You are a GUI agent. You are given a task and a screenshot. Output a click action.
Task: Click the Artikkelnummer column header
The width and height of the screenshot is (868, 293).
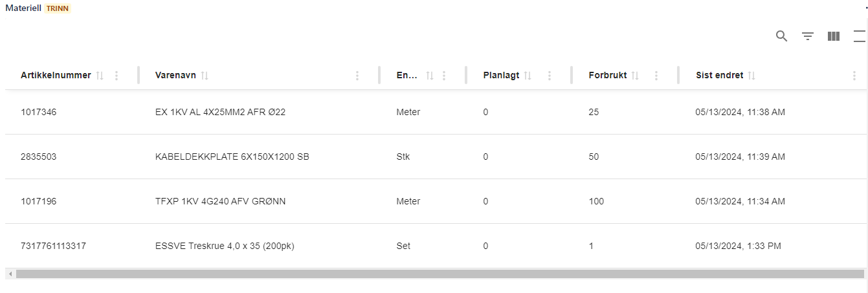click(x=56, y=76)
